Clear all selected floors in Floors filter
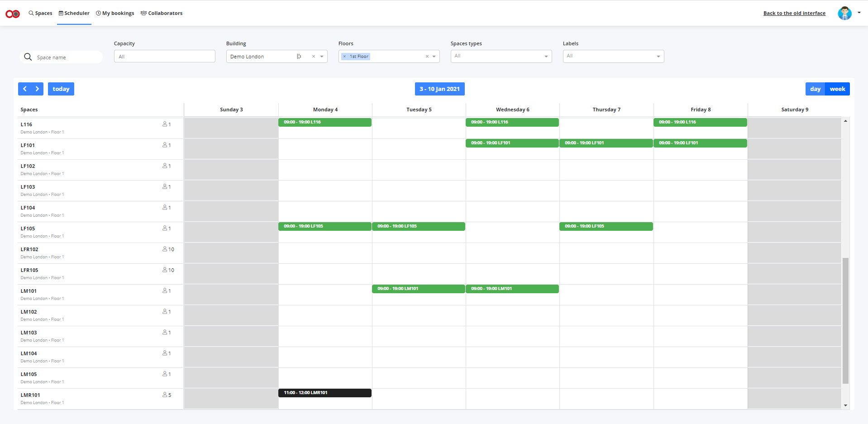The width and height of the screenshot is (868, 424). point(427,57)
